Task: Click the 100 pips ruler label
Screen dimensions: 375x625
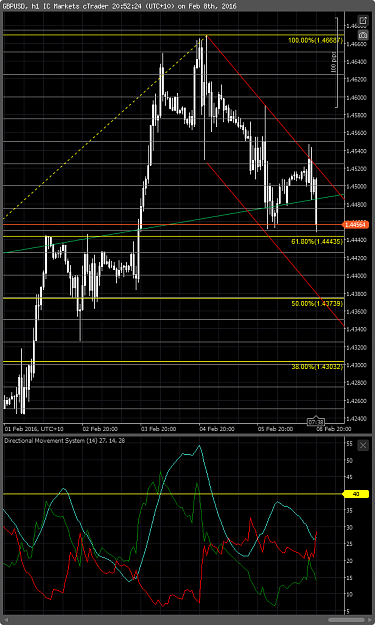Action: 334,62
